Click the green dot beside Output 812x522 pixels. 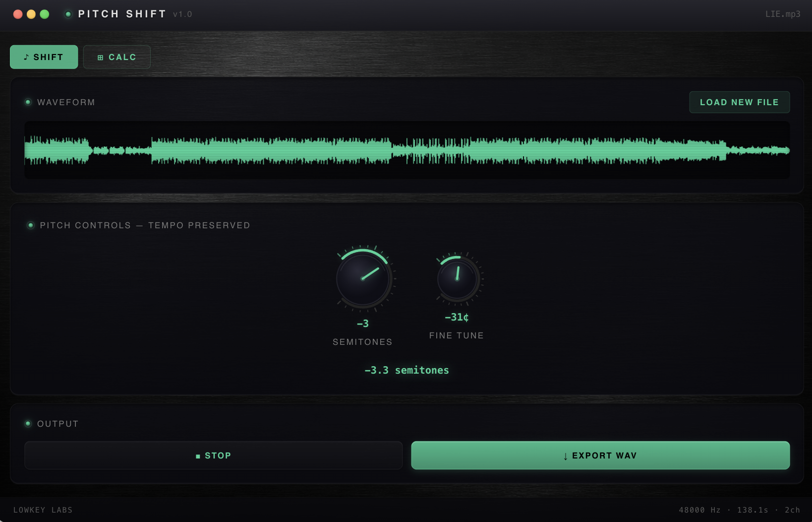28,424
